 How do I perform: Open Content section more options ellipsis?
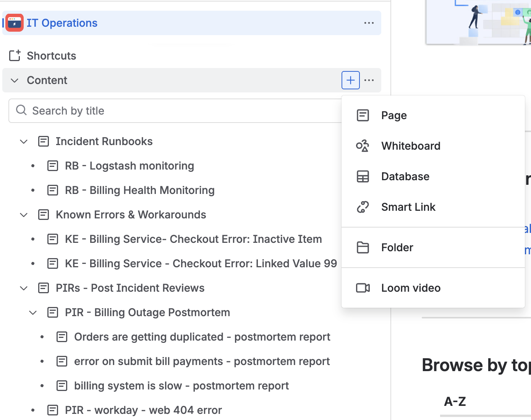[369, 80]
